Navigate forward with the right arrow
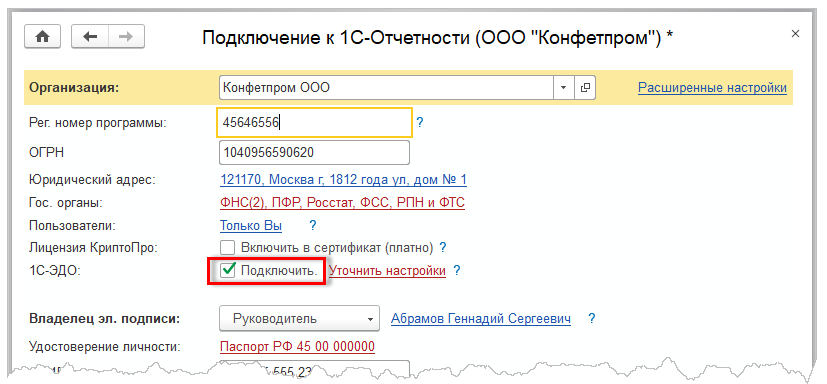The width and height of the screenshot is (827, 384). point(127,36)
